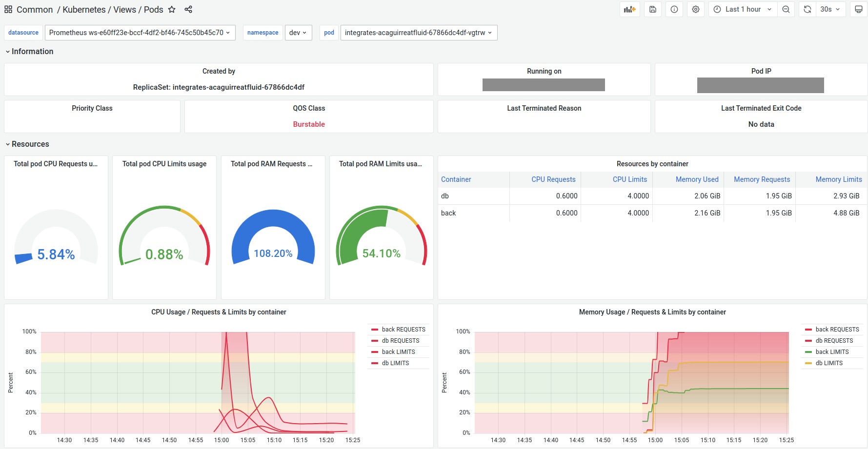
Task: Save the dashboard using the disk icon
Action: click(653, 9)
